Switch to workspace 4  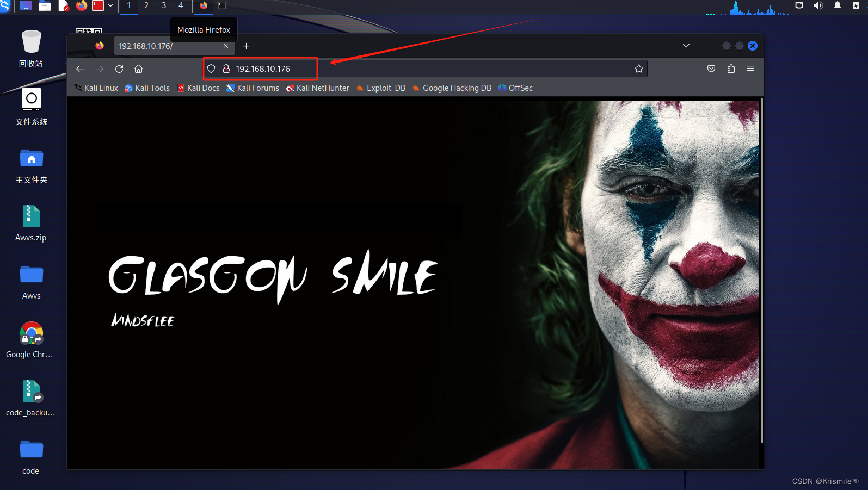tap(181, 5)
